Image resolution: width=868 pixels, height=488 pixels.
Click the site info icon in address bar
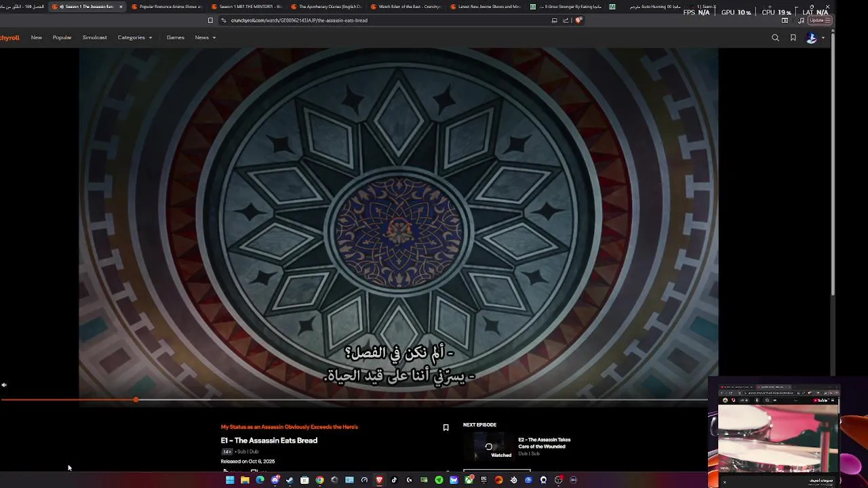[223, 20]
